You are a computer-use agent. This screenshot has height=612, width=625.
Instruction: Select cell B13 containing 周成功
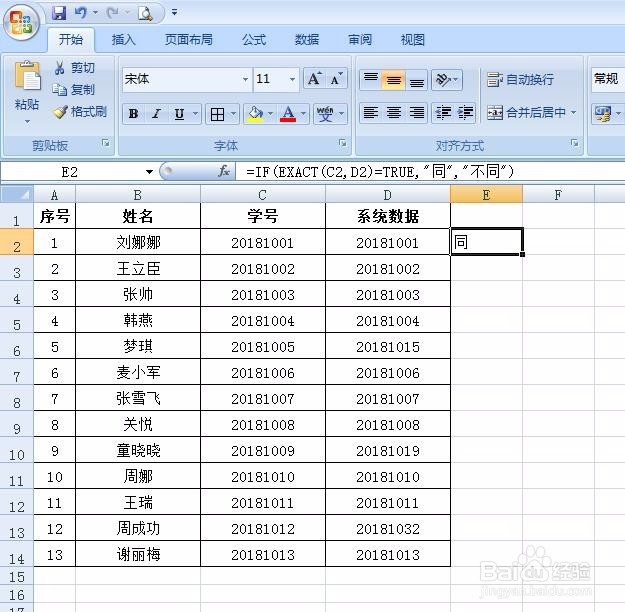138,528
